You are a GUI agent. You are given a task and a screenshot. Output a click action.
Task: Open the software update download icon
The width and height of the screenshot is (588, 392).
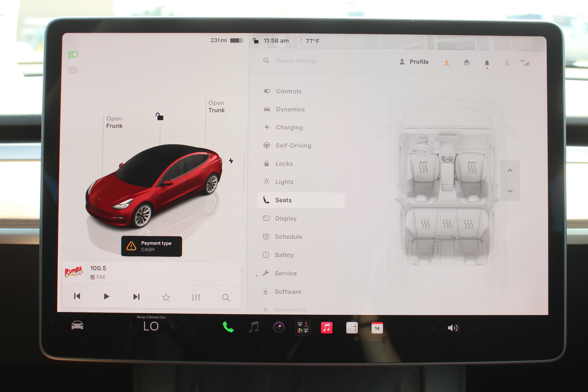point(446,62)
